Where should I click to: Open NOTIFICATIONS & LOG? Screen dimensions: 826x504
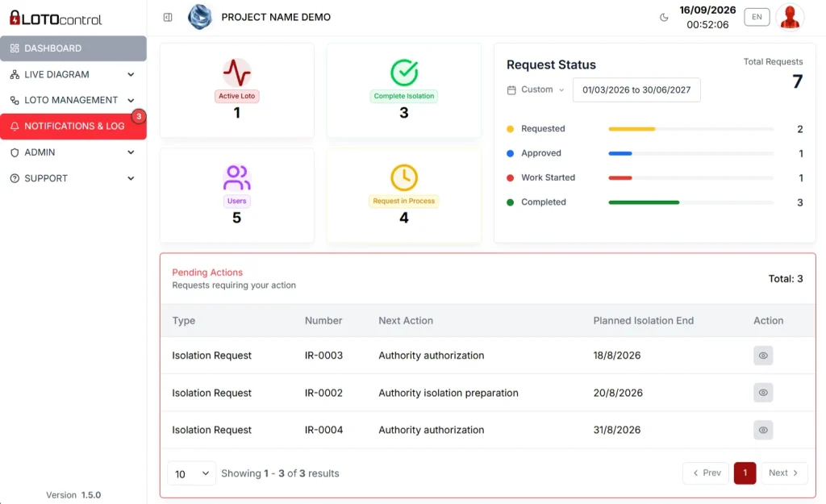pyautogui.click(x=73, y=127)
